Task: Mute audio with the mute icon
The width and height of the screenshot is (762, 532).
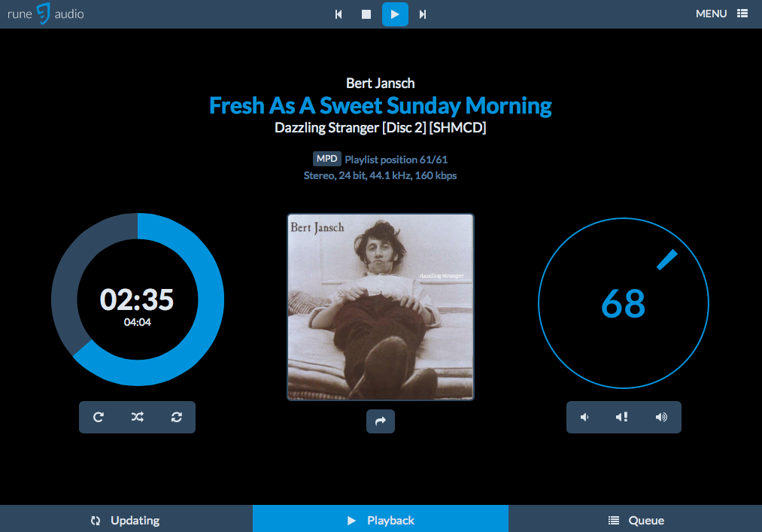Action: (x=622, y=417)
